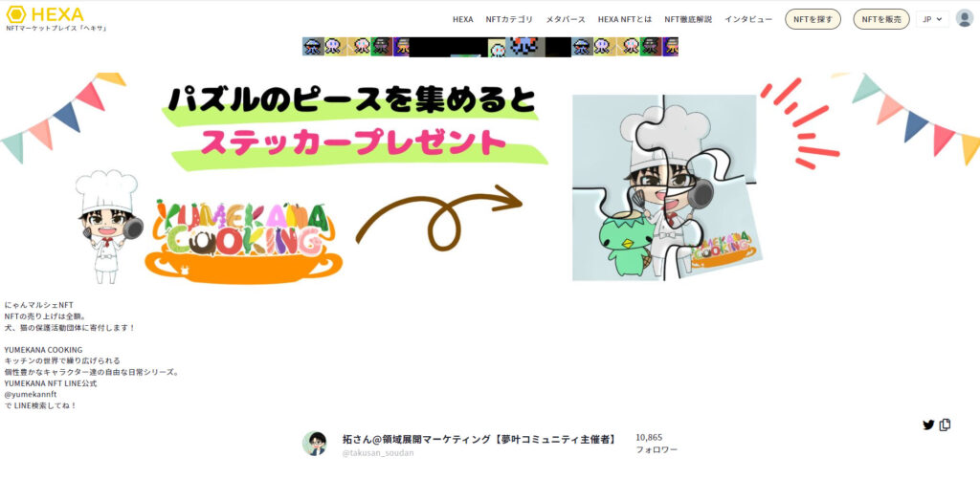Open the HEXA menu item
Screen dimensions: 980x479
(x=462, y=19)
